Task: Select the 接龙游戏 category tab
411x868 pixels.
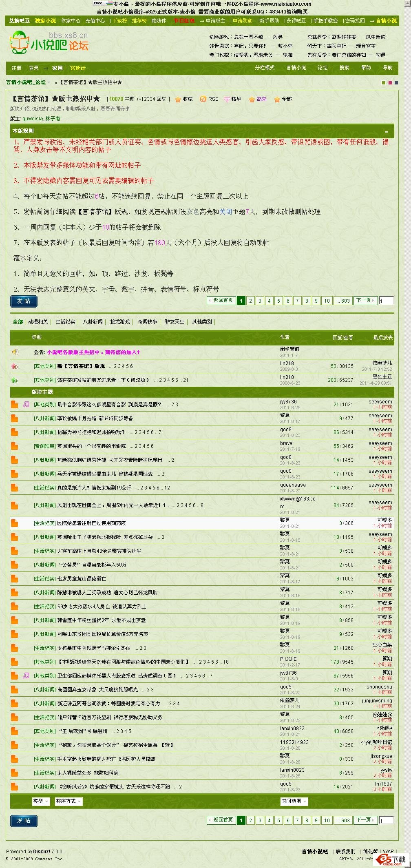Action: pyautogui.click(x=120, y=322)
